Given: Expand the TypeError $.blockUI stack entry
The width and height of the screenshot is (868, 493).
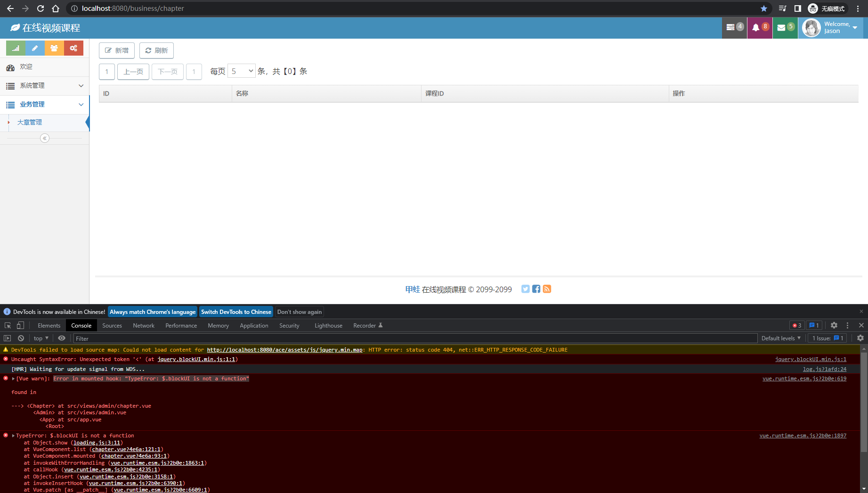Looking at the screenshot, I should tap(13, 435).
